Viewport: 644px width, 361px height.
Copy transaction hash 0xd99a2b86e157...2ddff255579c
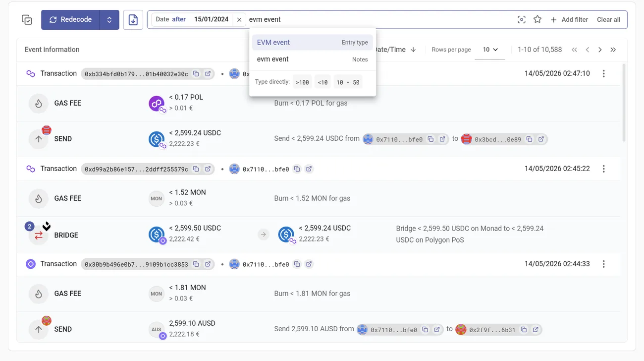(196, 169)
